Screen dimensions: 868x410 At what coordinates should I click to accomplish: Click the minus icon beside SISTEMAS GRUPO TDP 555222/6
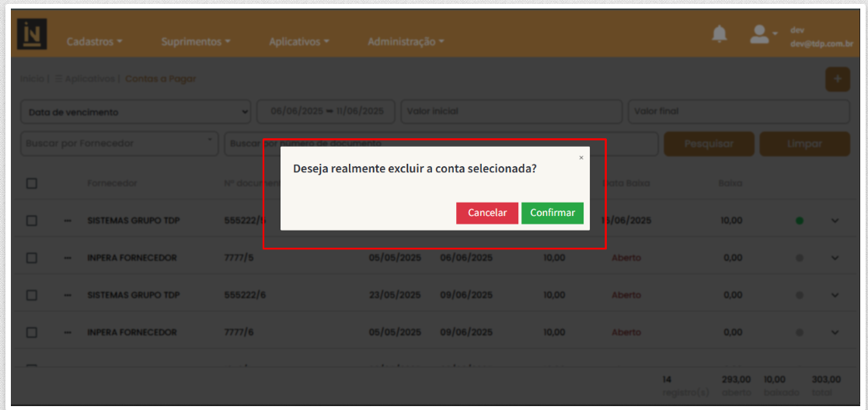click(68, 295)
